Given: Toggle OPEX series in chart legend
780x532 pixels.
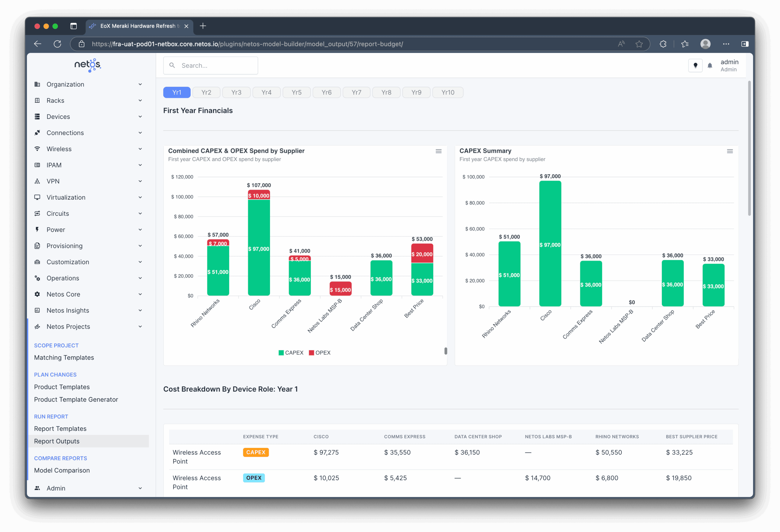Looking at the screenshot, I should (x=320, y=353).
